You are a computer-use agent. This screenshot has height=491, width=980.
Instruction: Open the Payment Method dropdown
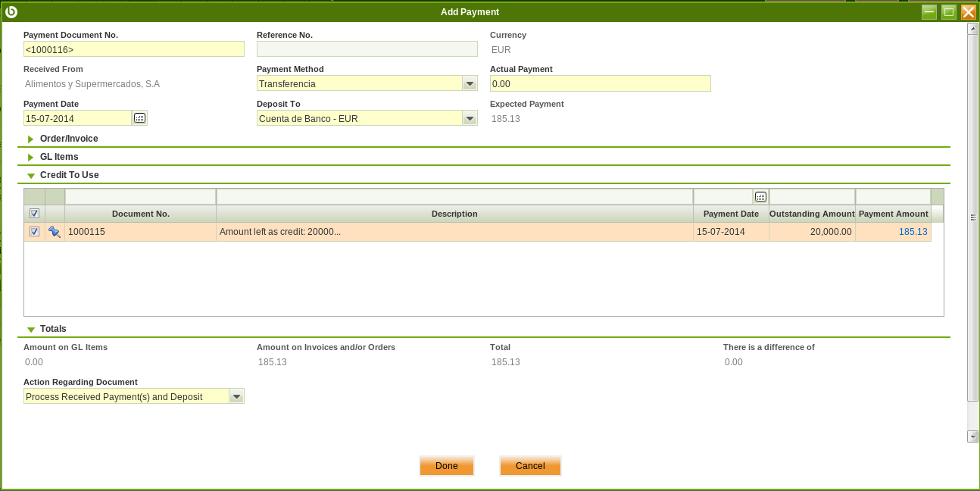[470, 84]
